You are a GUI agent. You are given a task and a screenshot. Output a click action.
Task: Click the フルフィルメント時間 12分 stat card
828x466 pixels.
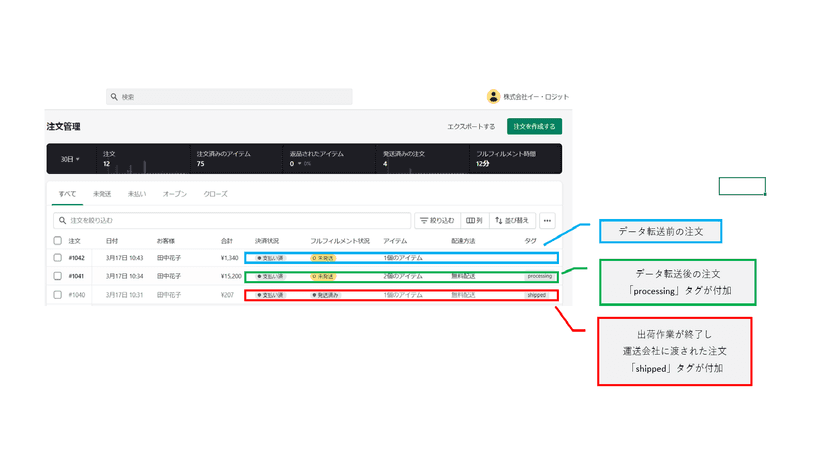(515, 159)
